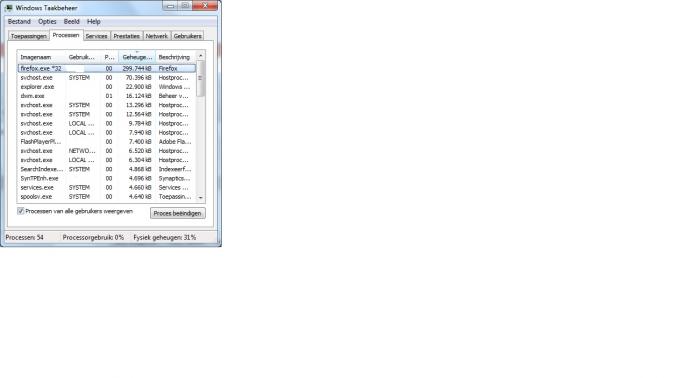Click the scrollbar up arrow

click(x=200, y=56)
